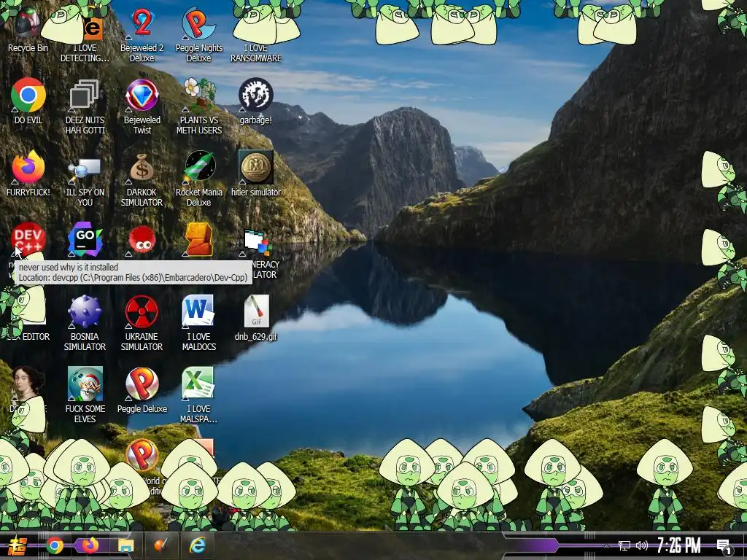Open File Explorer from the taskbar
747x560 pixels.
125,545
